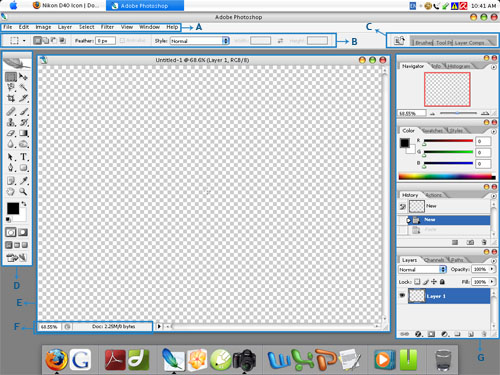Add layer style icon in Layers panel
This screenshot has height=375, width=500.
[x=418, y=334]
